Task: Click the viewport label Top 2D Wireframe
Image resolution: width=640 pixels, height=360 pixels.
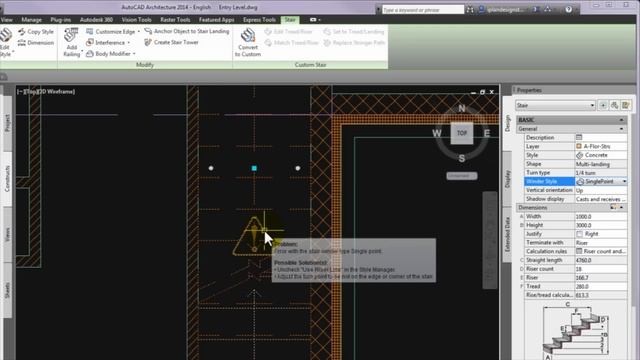Action: point(46,91)
